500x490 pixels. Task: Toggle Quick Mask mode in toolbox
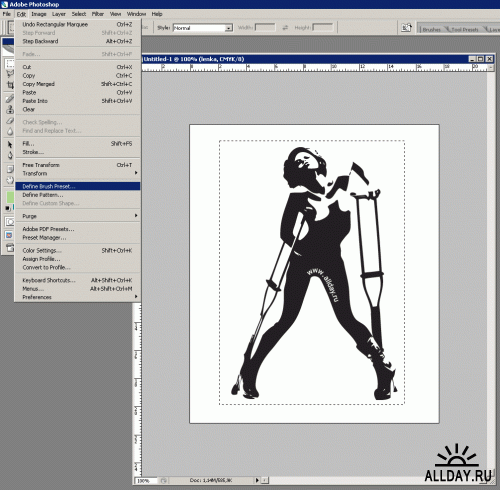coord(10,222)
